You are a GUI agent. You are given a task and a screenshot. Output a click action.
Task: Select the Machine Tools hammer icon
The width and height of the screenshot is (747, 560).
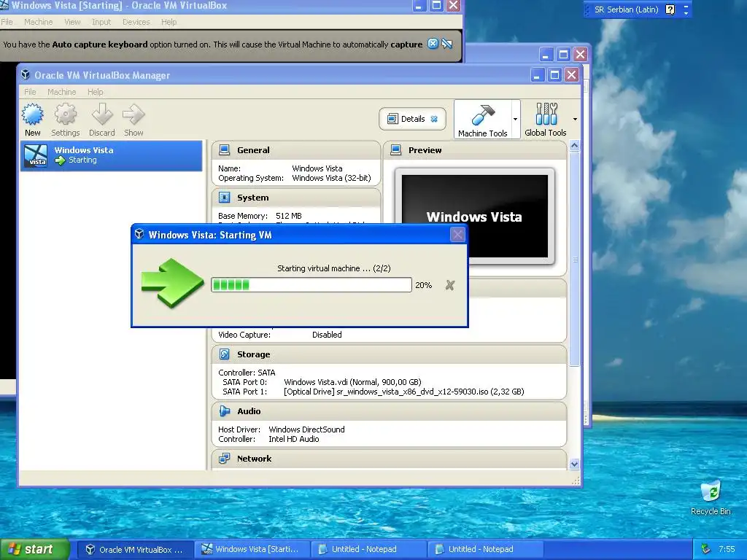(x=483, y=114)
